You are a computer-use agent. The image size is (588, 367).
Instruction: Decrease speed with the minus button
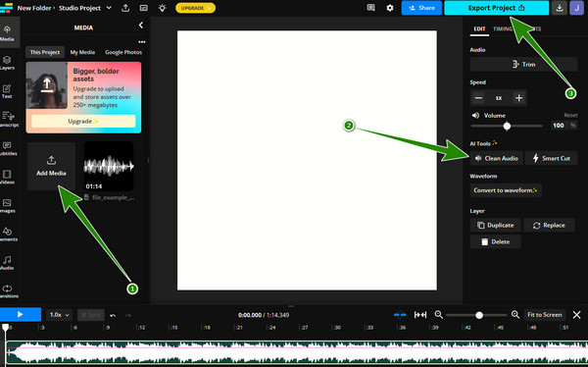[x=478, y=98]
